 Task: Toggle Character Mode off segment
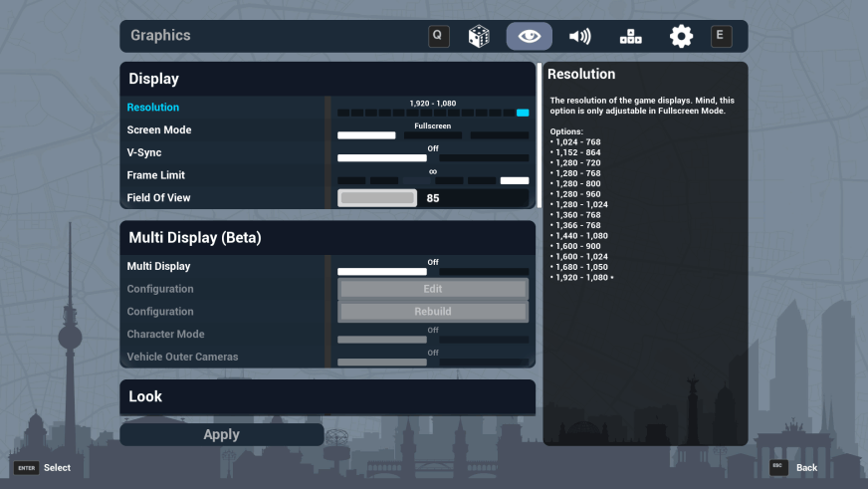point(382,340)
